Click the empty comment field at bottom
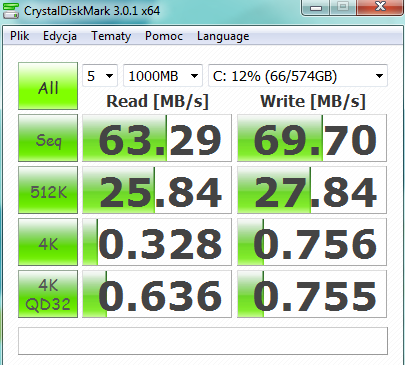Screen dimensions: 405x365 (203, 341)
